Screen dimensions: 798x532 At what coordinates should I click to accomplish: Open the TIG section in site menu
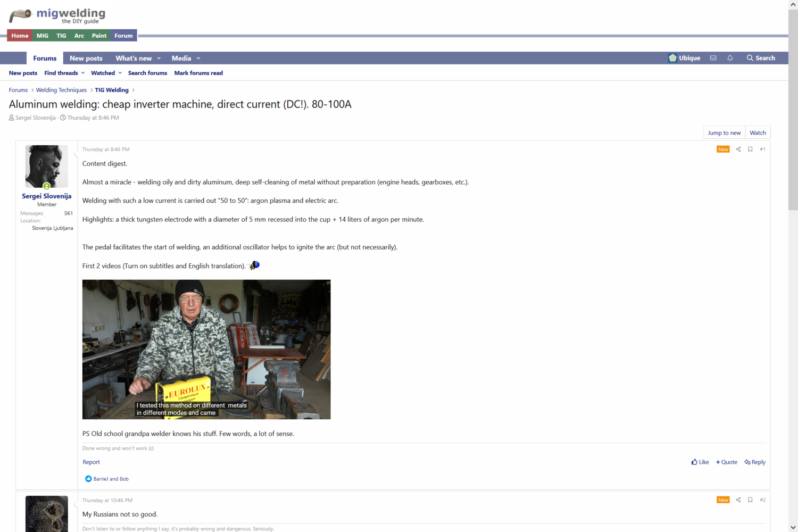pos(61,36)
